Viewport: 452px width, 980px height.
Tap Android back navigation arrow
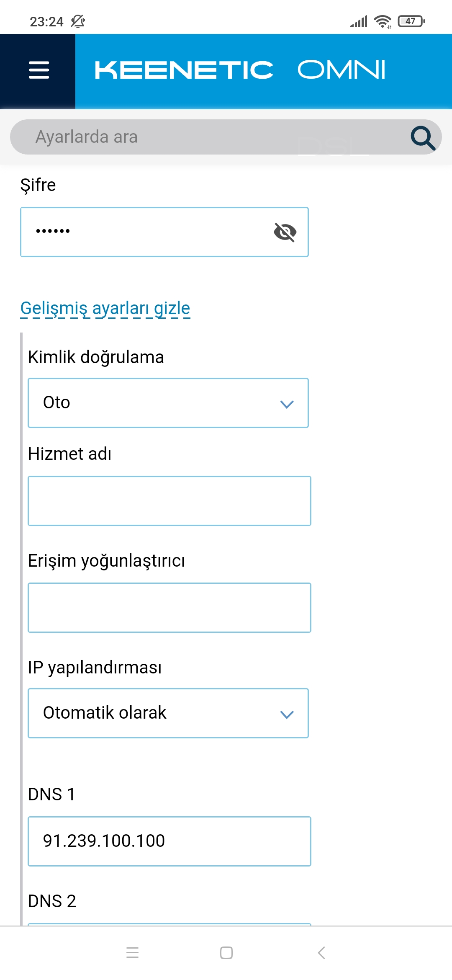click(x=321, y=953)
